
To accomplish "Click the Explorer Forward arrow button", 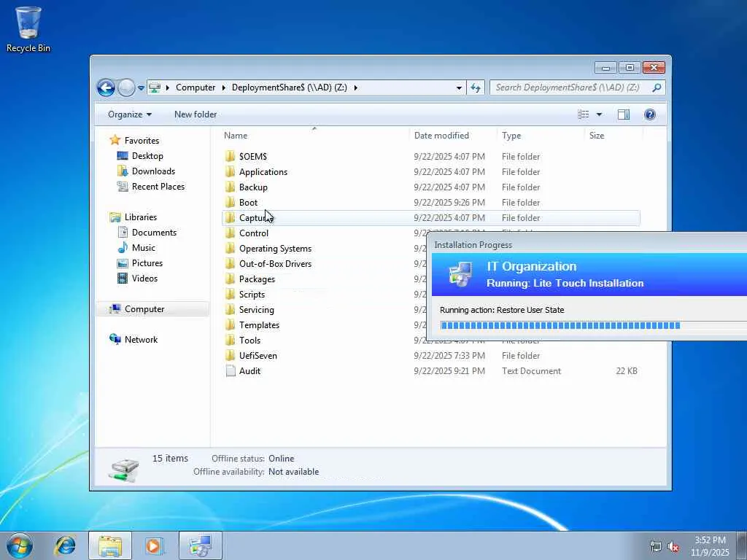I will [126, 87].
